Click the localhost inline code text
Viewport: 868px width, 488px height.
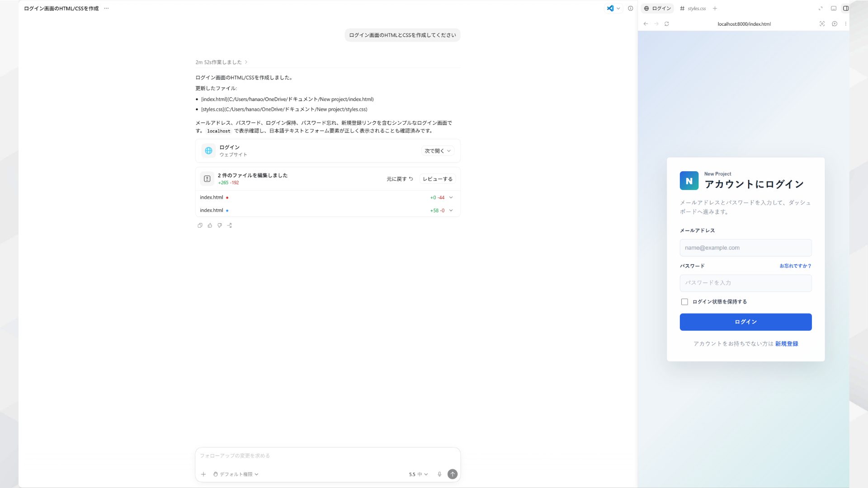219,131
